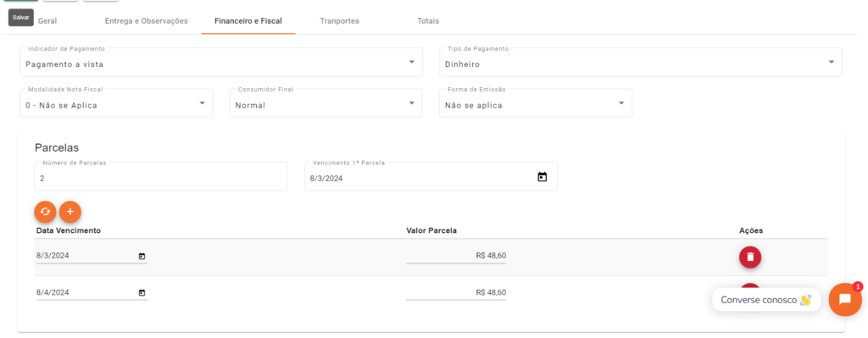This screenshot has width=868, height=338.
Task: Expand the Tipo de Pagamento dropdown
Action: tap(641, 62)
